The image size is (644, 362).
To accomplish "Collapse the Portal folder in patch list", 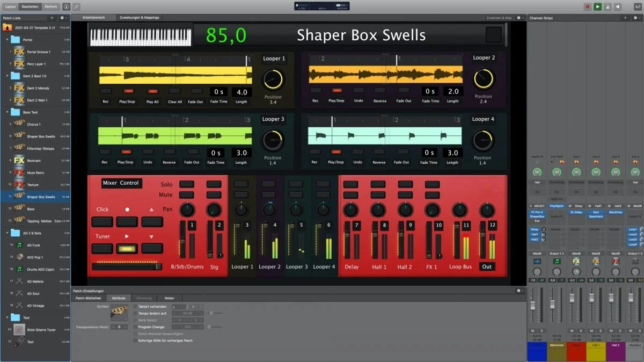I will click(7, 40).
